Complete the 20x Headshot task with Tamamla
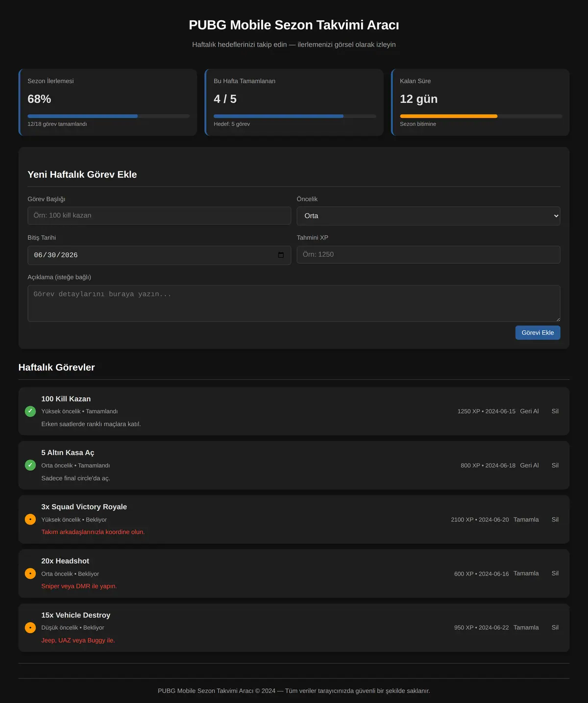 coord(526,573)
